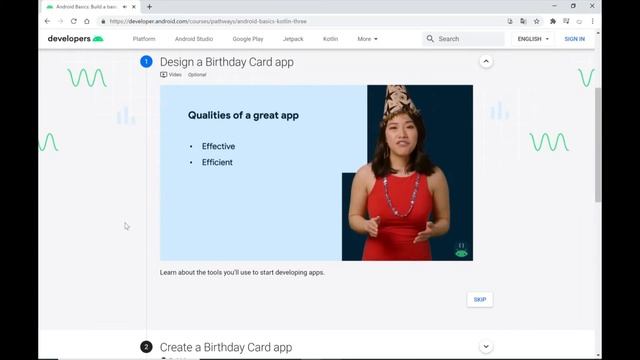Go back with browser back arrow
The height and width of the screenshot is (360, 640).
point(47,21)
